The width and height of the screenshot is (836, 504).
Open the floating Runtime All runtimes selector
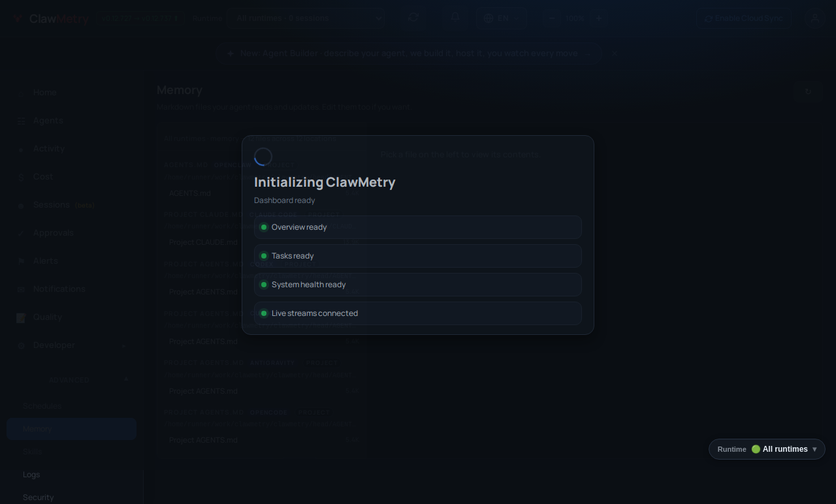point(767,449)
